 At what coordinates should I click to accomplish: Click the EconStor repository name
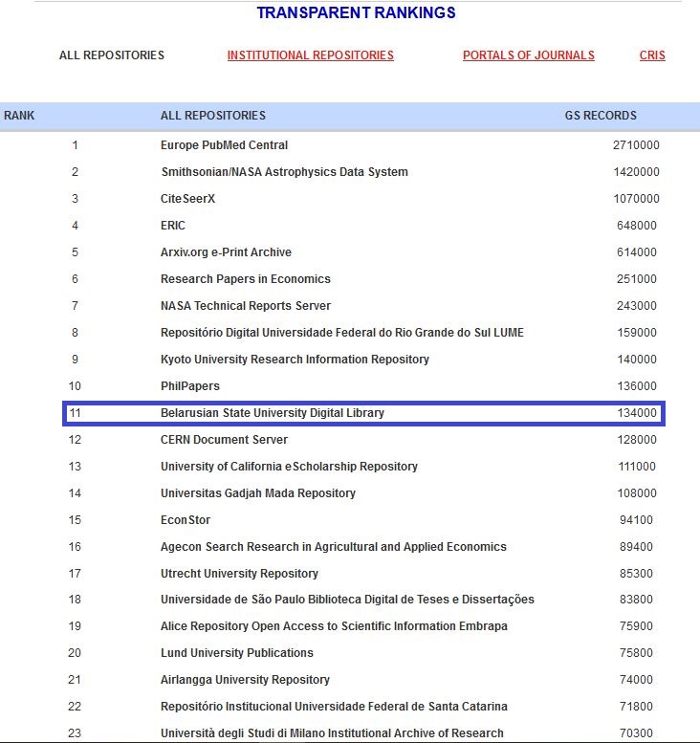coord(186,520)
